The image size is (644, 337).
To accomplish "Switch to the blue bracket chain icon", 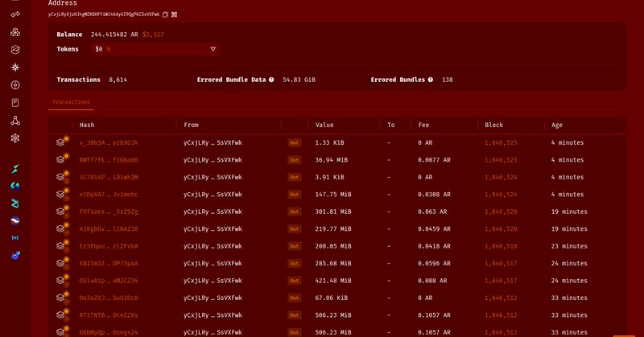I will (15, 238).
